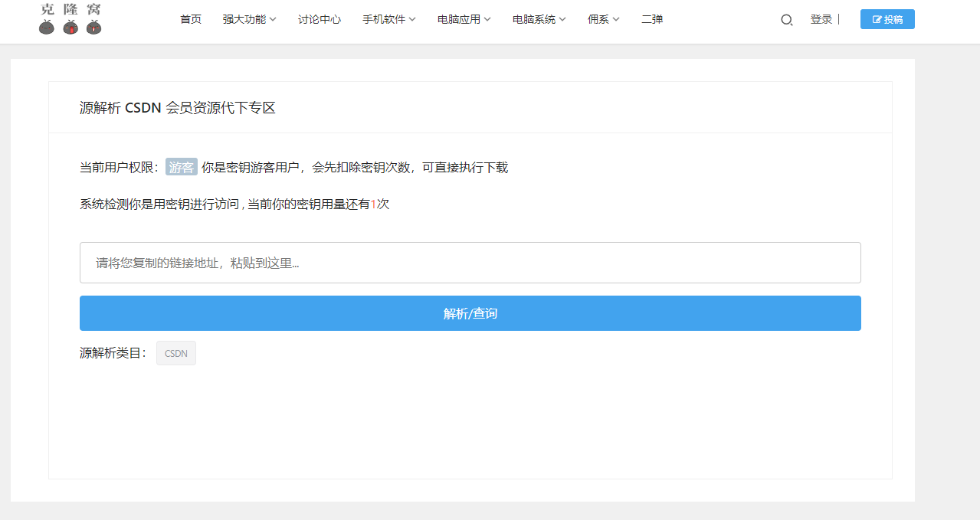Click the 源解析类目 label
This screenshot has width=980, height=520.
click(113, 353)
